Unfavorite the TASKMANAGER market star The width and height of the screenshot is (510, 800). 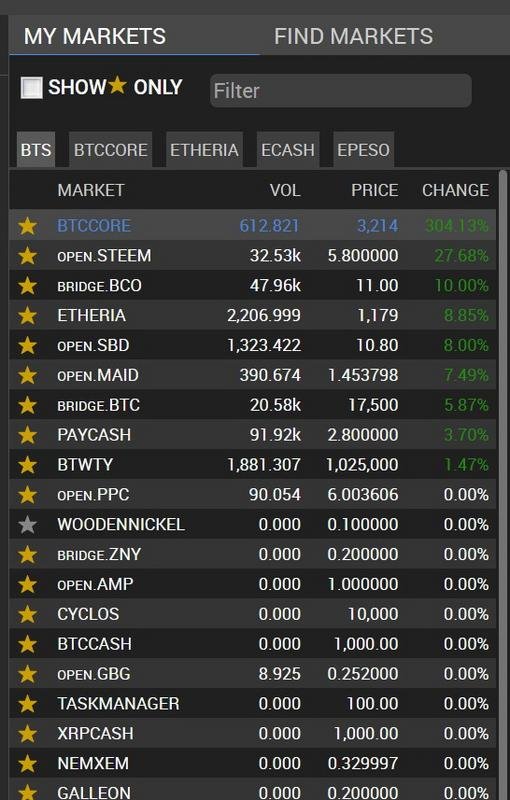click(28, 704)
